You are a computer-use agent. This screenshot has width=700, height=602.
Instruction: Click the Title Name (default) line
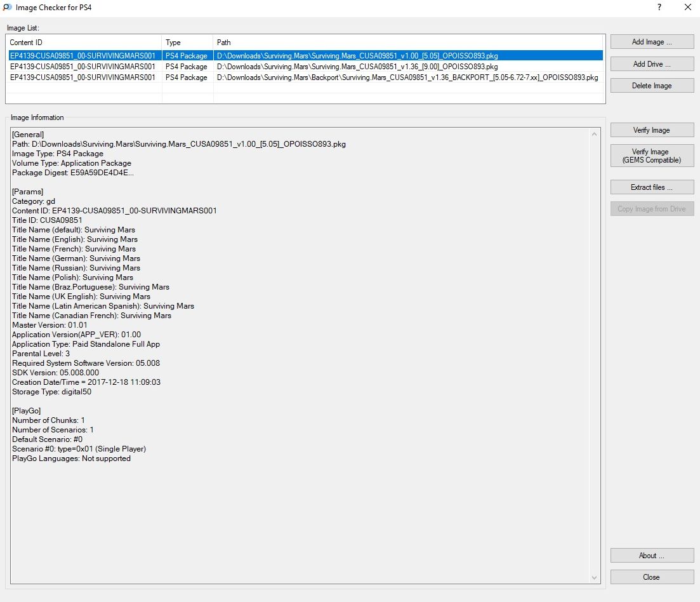click(x=73, y=230)
